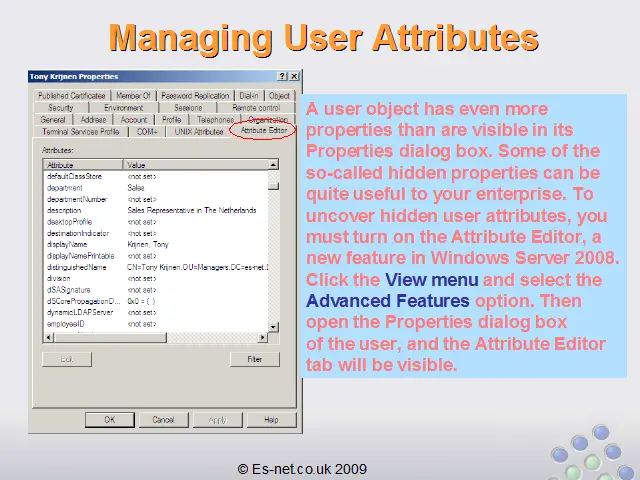
Task: Open the UNIX Attributes tab
Action: coord(198,131)
